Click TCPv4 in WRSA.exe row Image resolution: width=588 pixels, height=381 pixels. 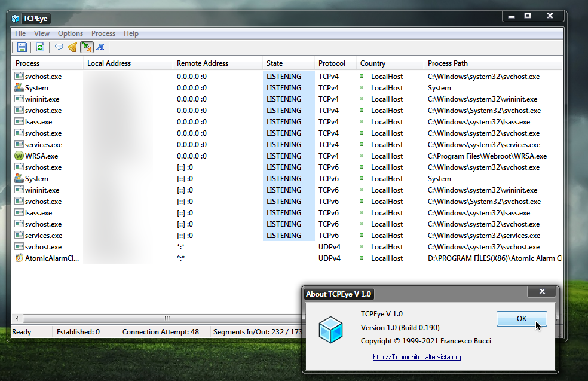click(329, 156)
